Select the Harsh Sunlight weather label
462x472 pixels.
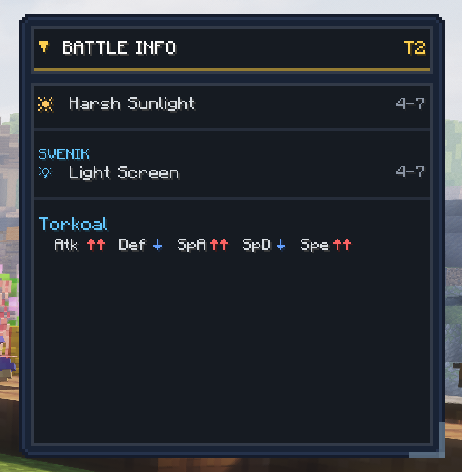click(132, 104)
